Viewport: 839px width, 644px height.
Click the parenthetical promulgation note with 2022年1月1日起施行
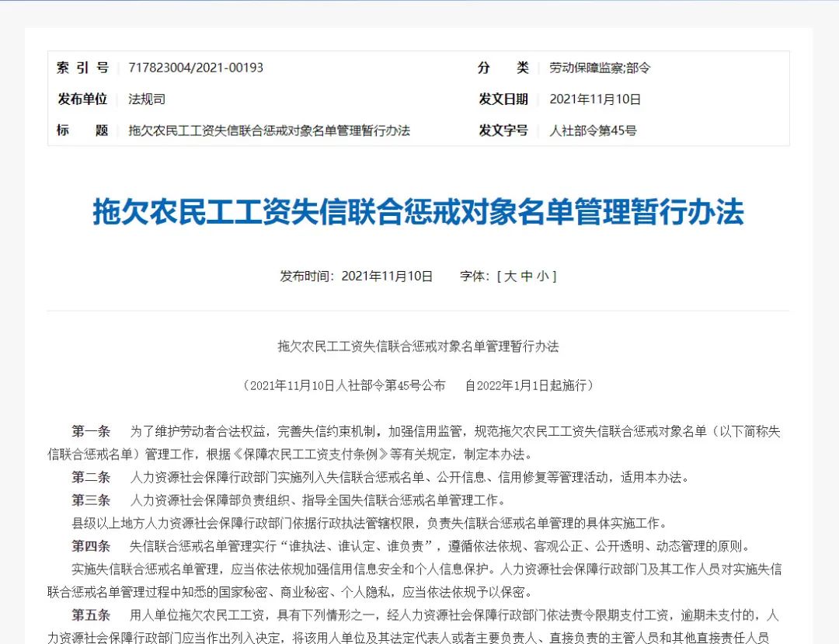[x=419, y=385]
